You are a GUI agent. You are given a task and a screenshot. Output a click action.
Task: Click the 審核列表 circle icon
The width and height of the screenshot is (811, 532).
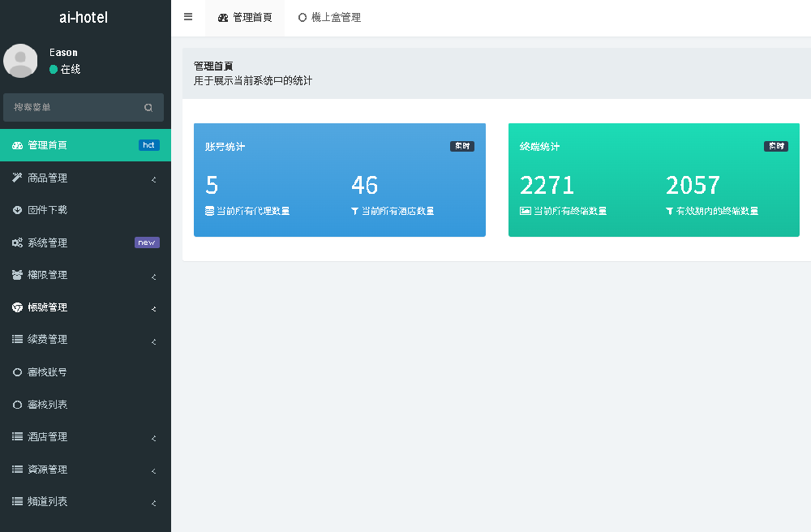point(17,405)
